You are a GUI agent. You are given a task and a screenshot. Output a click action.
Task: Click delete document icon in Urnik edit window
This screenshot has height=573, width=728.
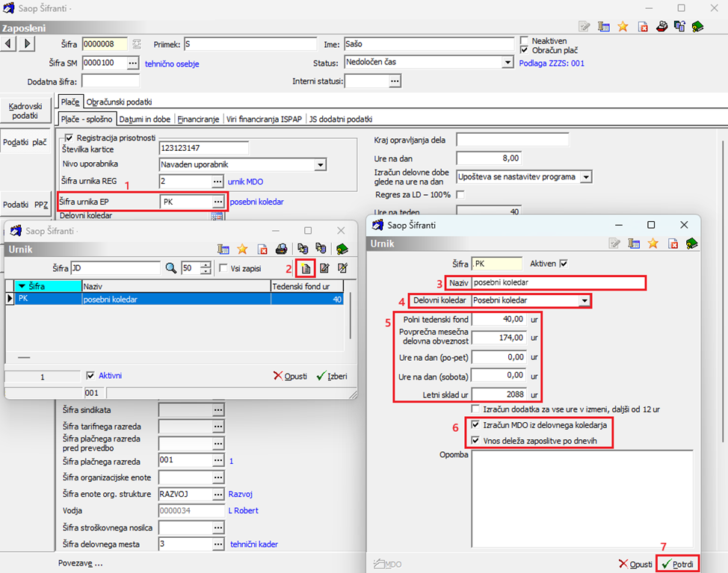click(x=673, y=244)
